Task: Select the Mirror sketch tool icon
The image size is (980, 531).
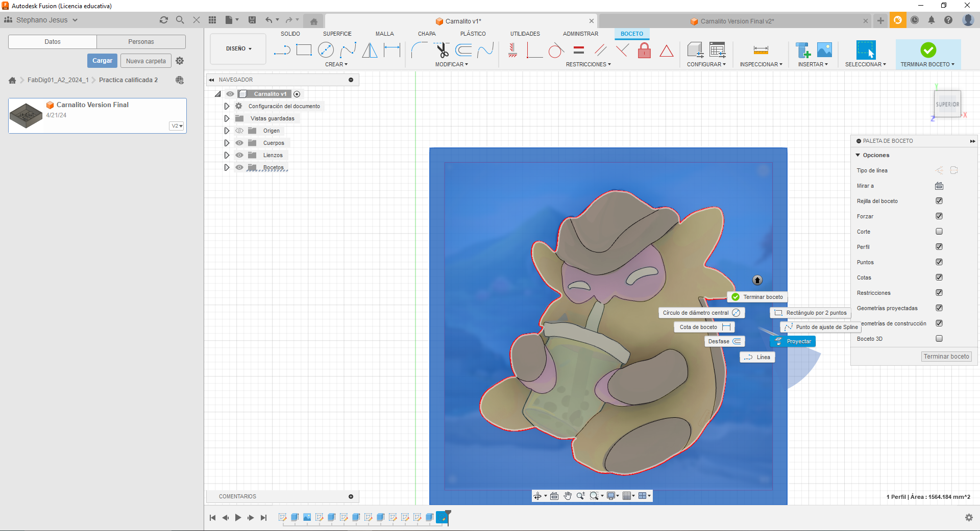Action: coord(370,50)
